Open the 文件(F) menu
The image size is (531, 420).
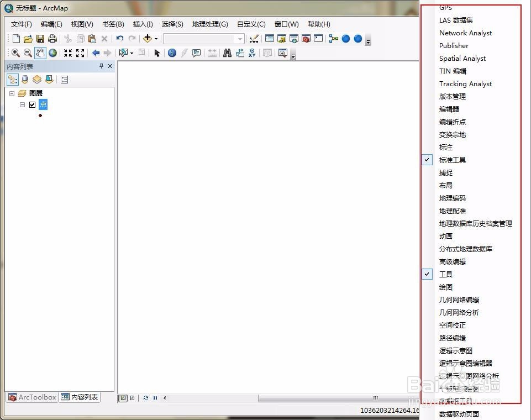click(x=22, y=24)
